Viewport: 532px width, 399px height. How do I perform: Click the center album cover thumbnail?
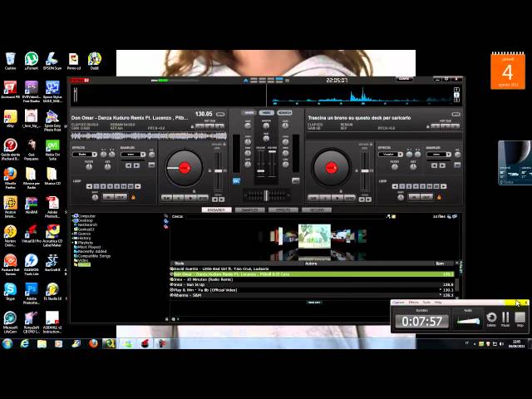tap(314, 236)
